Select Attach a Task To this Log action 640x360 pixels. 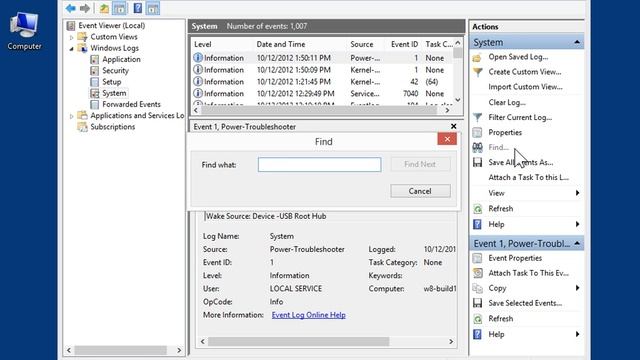tap(529, 178)
